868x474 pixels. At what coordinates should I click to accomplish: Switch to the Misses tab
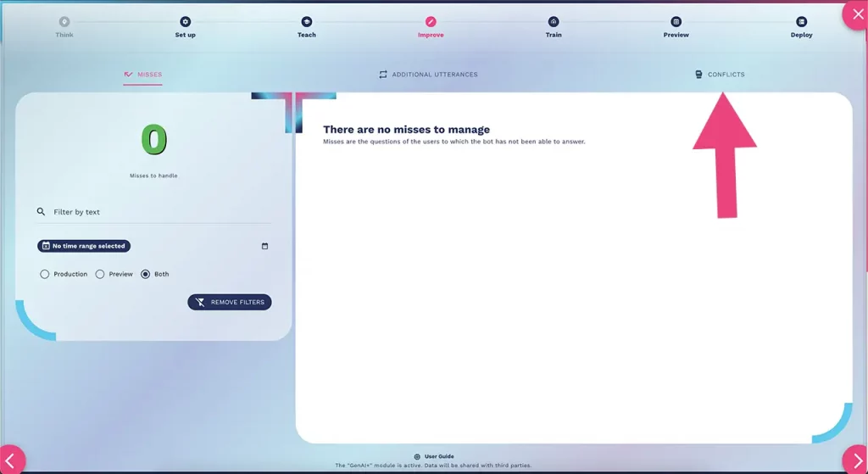[142, 75]
